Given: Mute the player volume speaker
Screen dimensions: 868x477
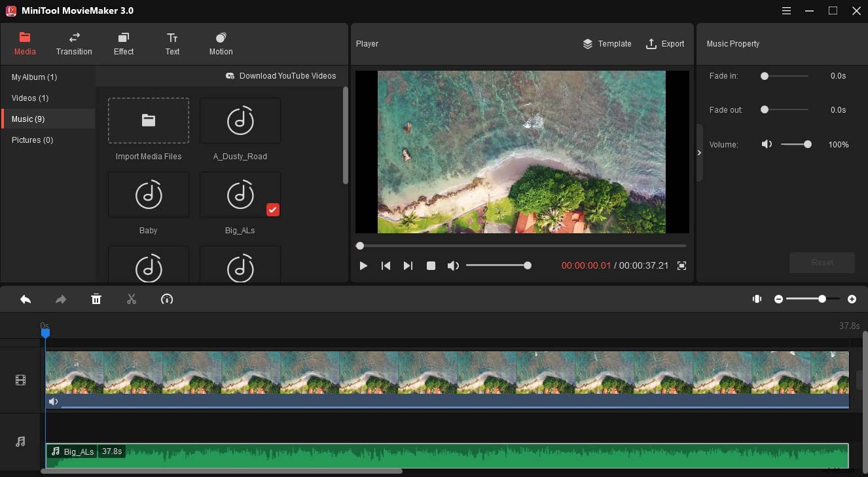Looking at the screenshot, I should point(452,265).
